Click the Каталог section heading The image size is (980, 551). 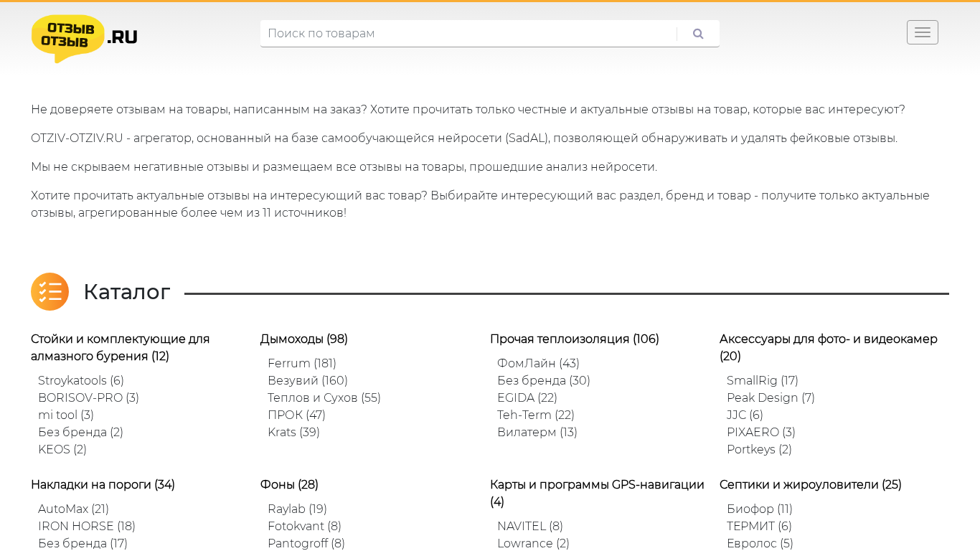127,292
